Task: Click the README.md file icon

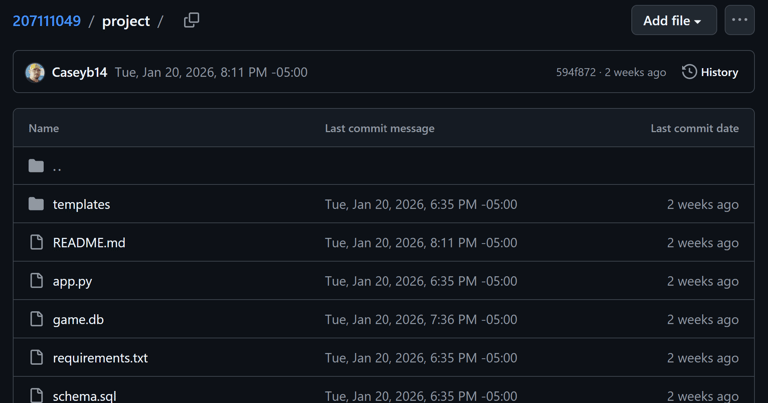Action: [x=36, y=242]
